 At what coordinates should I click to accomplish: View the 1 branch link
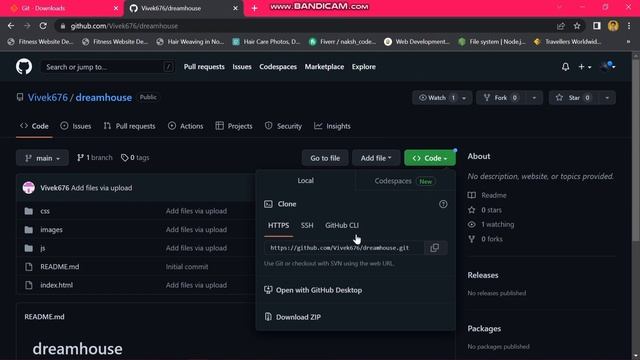pos(94,158)
